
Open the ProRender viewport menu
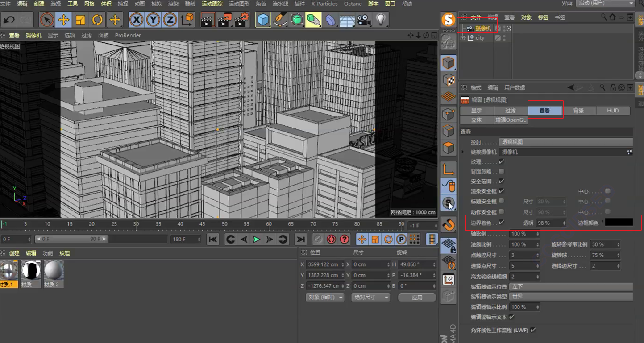point(128,35)
